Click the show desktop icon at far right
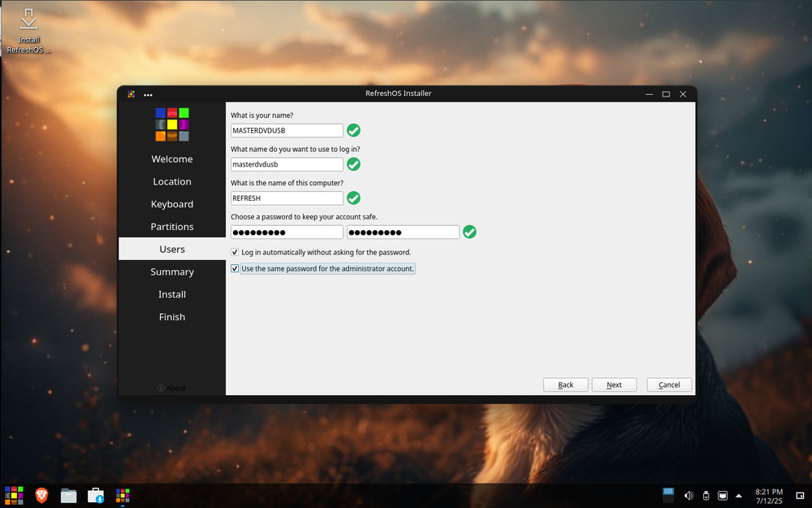The image size is (812, 508). (800, 496)
